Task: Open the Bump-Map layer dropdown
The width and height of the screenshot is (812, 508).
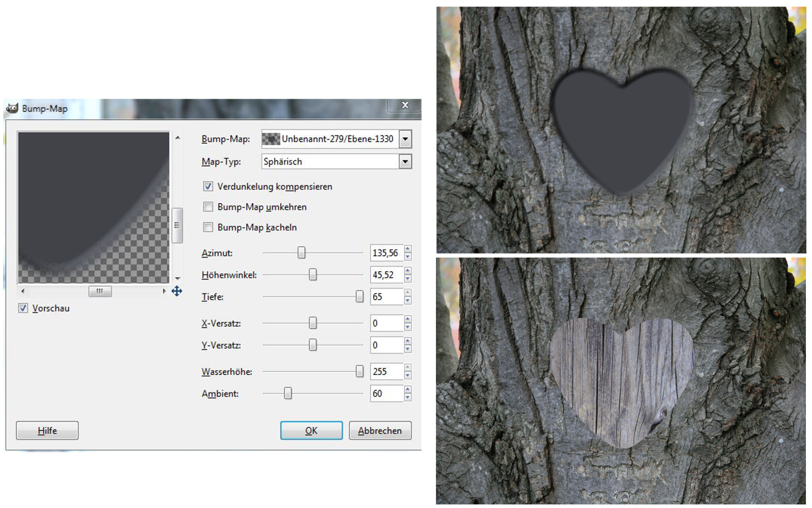Action: pyautogui.click(x=405, y=139)
